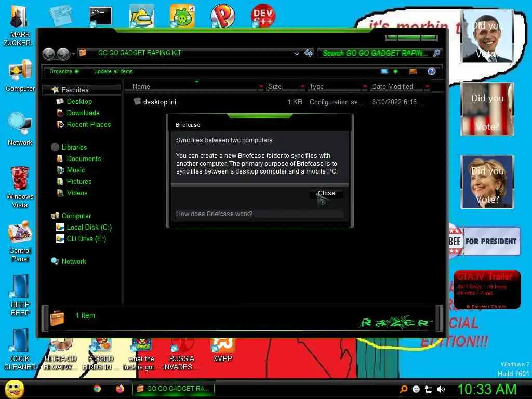Open the How does Briefcase work? link

point(214,214)
